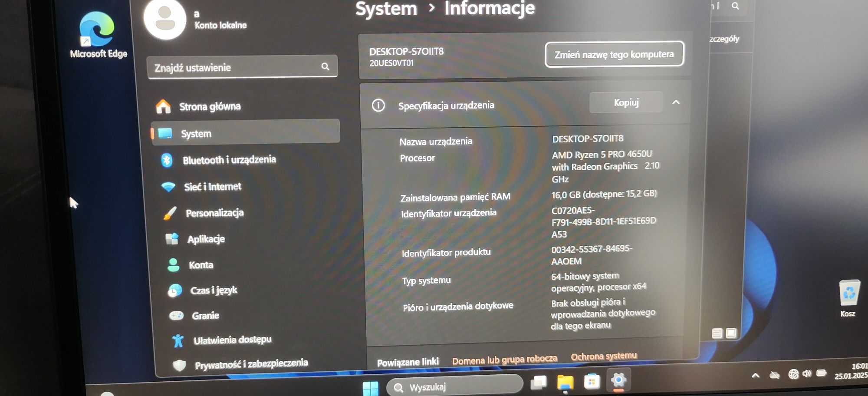The height and width of the screenshot is (396, 868).
Task: Click the magnifier icon in settings search
Action: click(x=325, y=66)
